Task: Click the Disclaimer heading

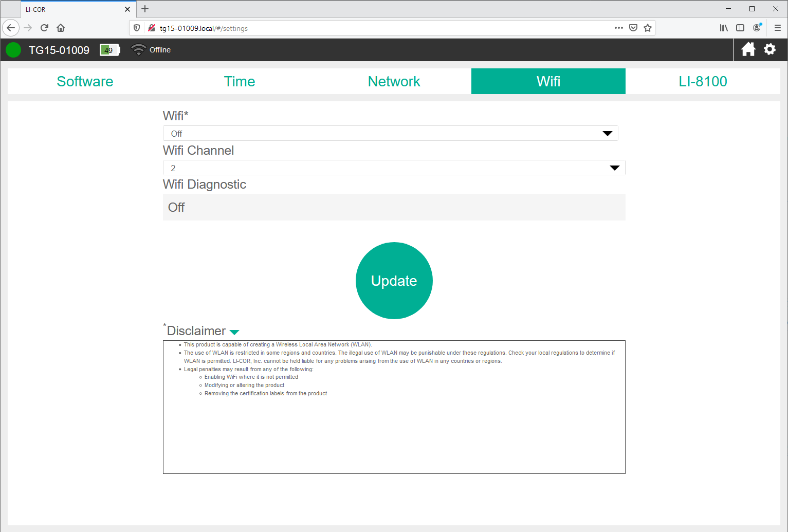Action: click(x=196, y=331)
